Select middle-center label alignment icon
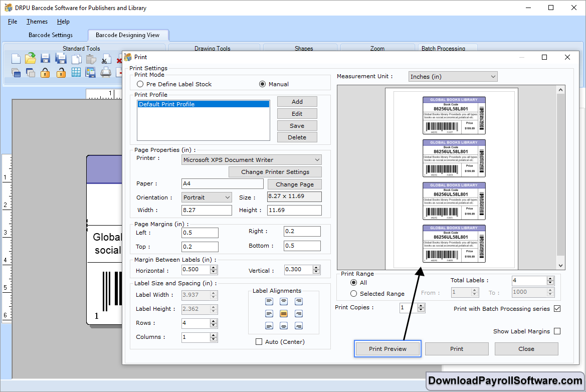Screen dimensions: 586x392 284,314
